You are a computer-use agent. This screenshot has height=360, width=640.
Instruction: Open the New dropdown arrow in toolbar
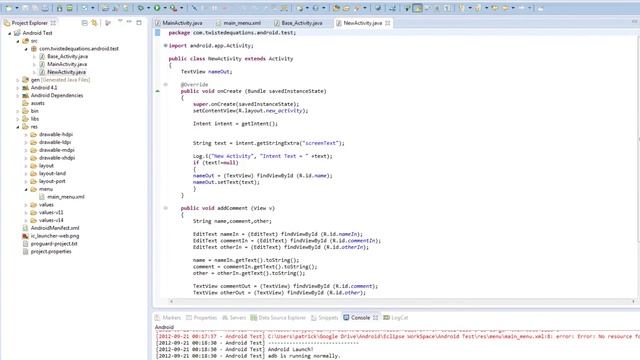click(17, 8)
